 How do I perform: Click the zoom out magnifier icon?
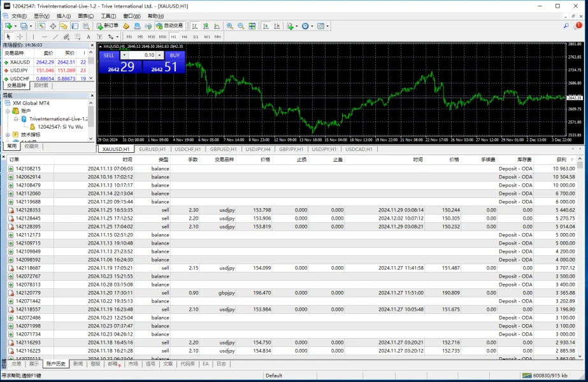(241, 26)
